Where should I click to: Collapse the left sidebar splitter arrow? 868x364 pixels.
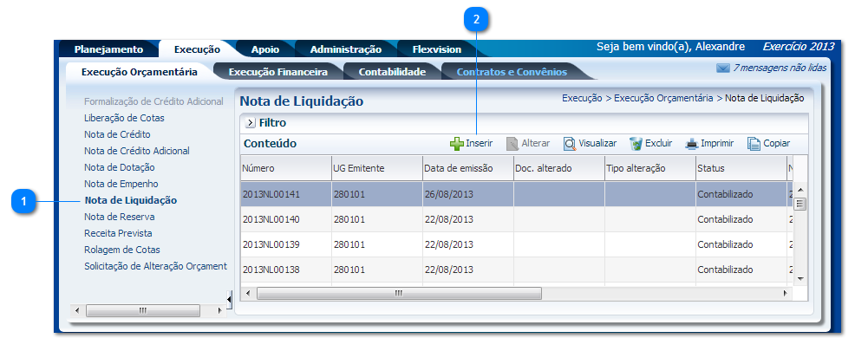[x=229, y=299]
